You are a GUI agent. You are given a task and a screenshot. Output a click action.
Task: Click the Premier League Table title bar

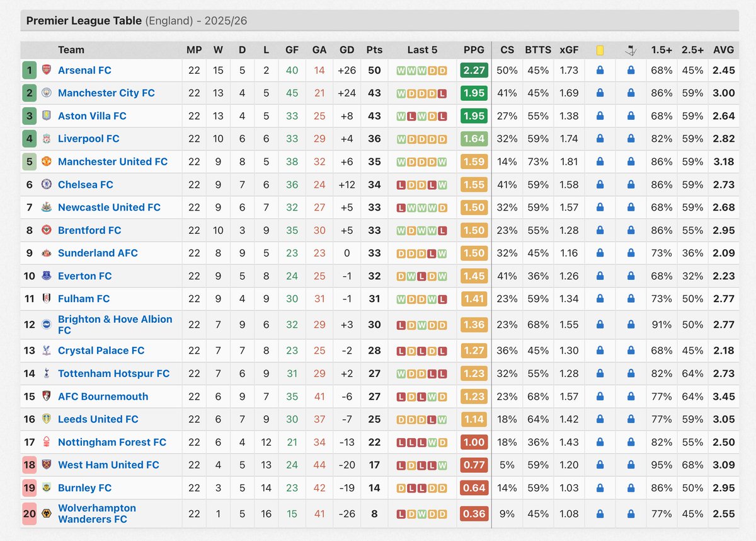point(379,21)
